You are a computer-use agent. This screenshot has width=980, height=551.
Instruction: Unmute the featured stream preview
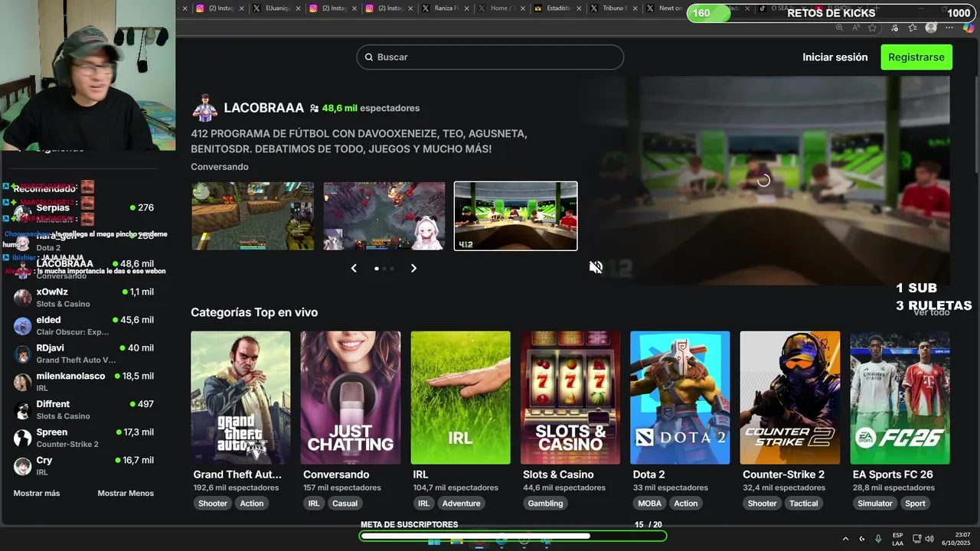coord(596,267)
